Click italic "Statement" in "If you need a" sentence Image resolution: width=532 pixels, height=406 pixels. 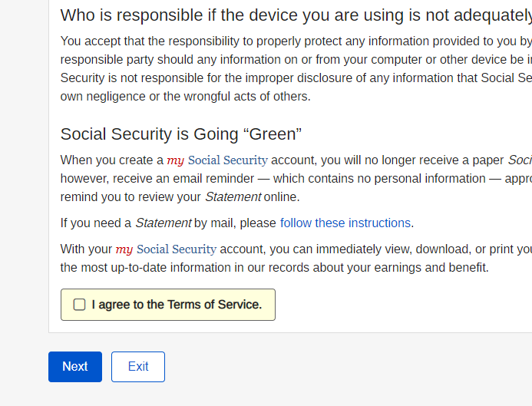[163, 223]
